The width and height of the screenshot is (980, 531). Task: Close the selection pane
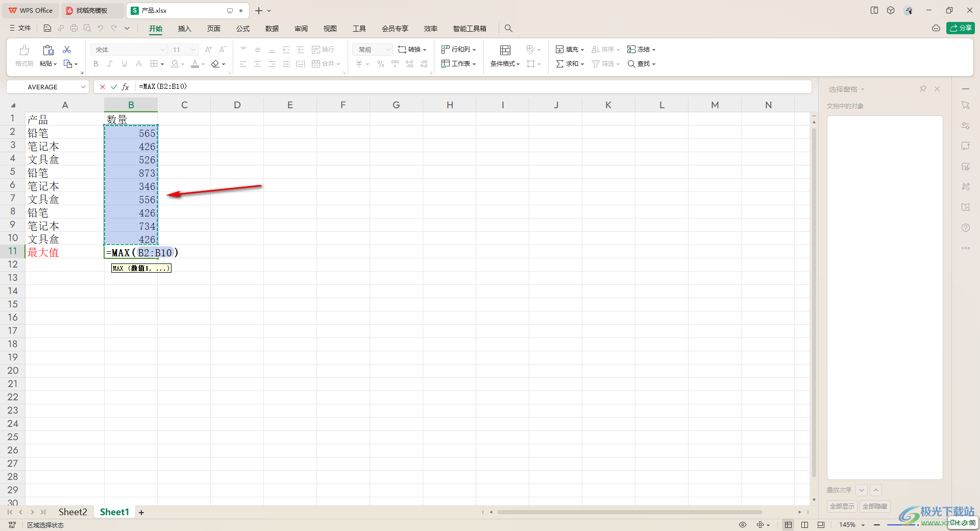[x=937, y=89]
